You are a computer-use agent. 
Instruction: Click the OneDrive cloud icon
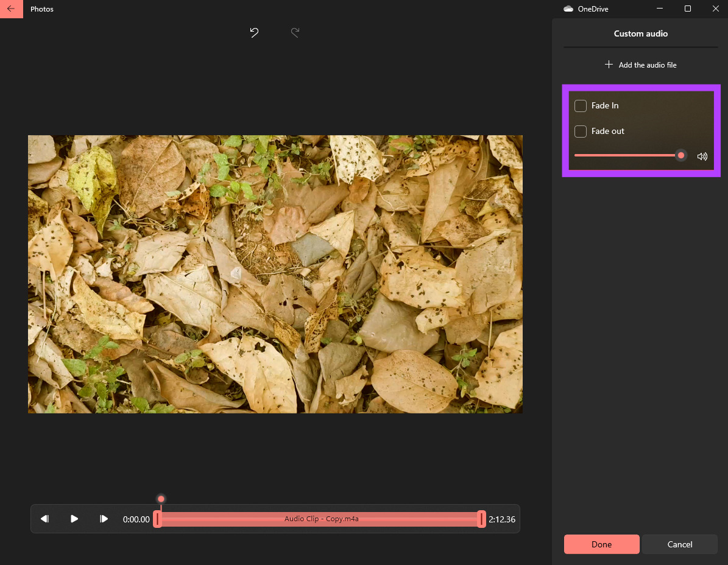[x=568, y=9]
